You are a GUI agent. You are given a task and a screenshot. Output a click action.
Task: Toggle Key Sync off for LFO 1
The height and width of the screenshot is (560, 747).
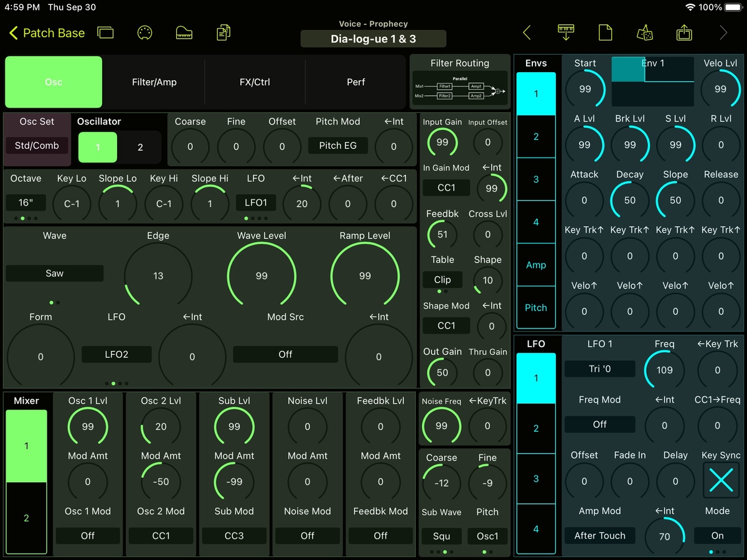coord(720,480)
